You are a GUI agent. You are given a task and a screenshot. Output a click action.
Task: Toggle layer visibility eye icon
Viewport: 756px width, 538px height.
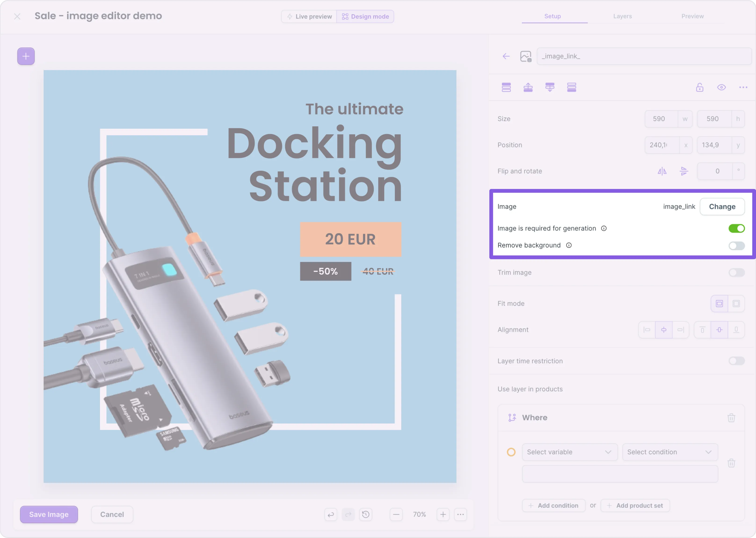pos(722,87)
